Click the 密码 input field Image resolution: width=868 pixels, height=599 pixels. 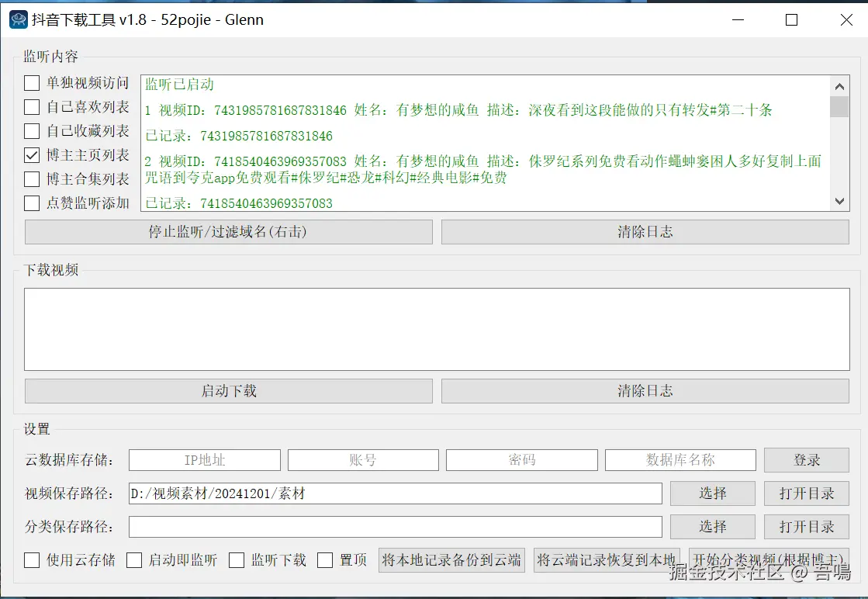click(522, 460)
